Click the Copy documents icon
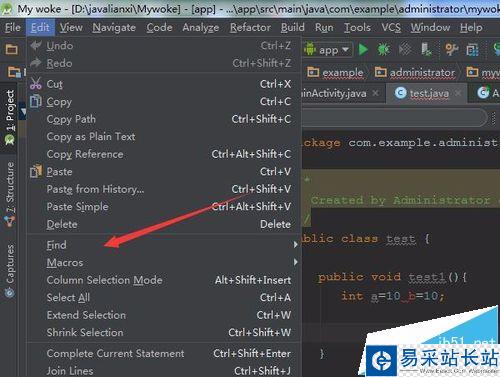The image size is (500, 377). point(36,101)
